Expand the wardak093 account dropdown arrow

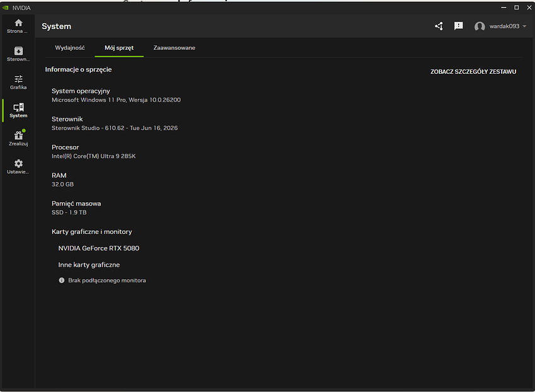coord(524,26)
